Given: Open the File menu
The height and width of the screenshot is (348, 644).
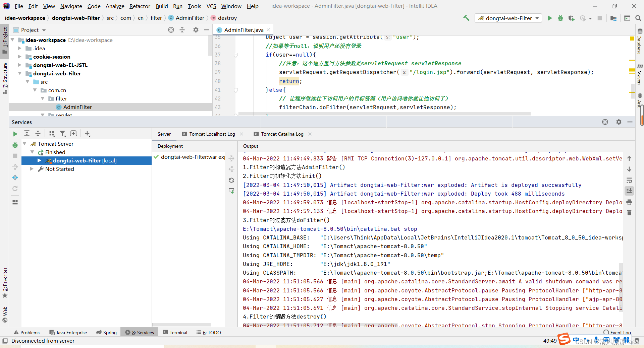Looking at the screenshot, I should tap(19, 6).
